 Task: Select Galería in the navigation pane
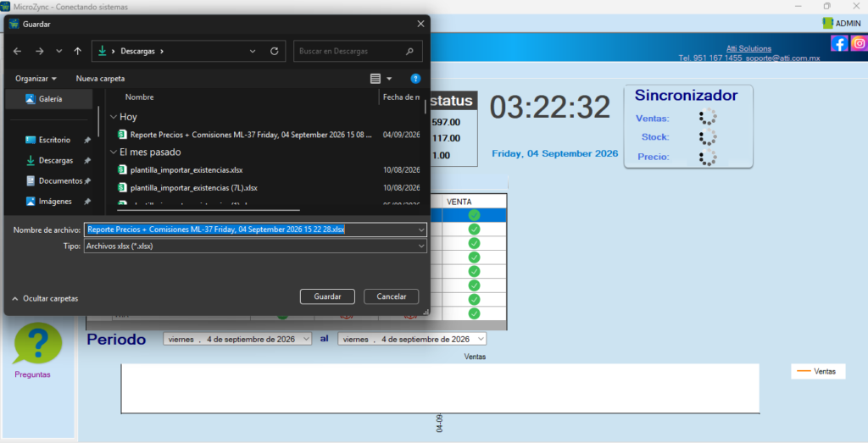[x=49, y=99]
